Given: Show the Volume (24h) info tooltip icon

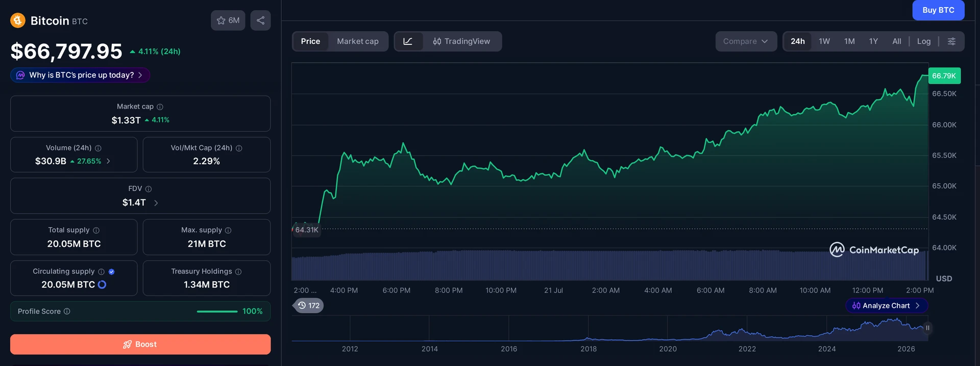Looking at the screenshot, I should click(x=98, y=148).
